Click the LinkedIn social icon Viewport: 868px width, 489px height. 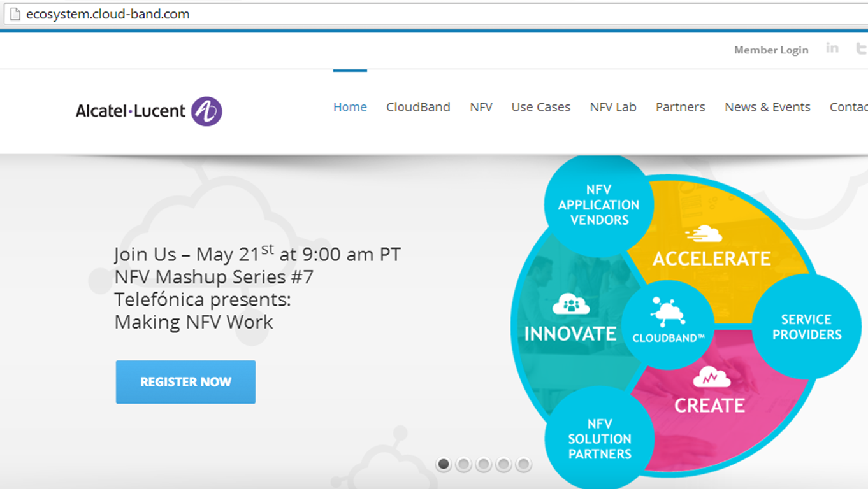coord(832,47)
